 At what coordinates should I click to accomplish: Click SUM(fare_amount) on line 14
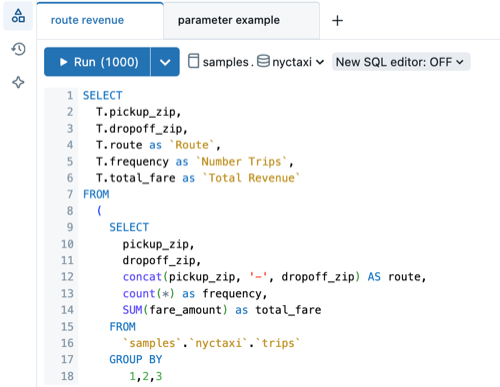click(x=175, y=310)
